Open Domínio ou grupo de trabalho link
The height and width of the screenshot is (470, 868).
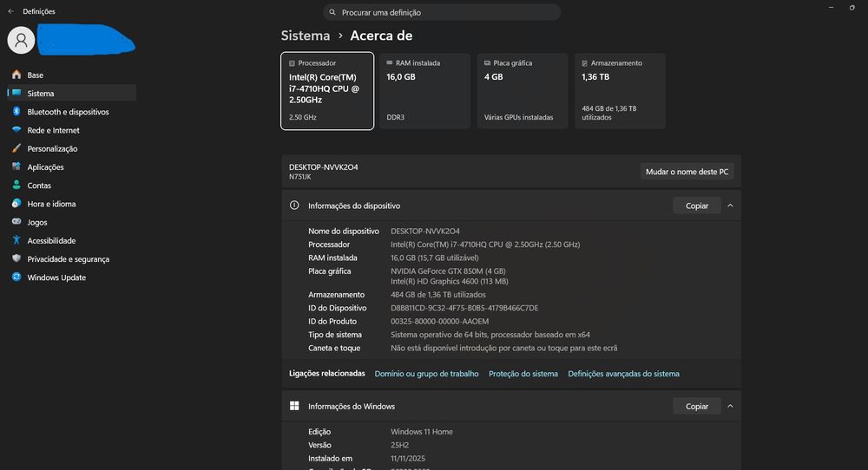click(426, 374)
